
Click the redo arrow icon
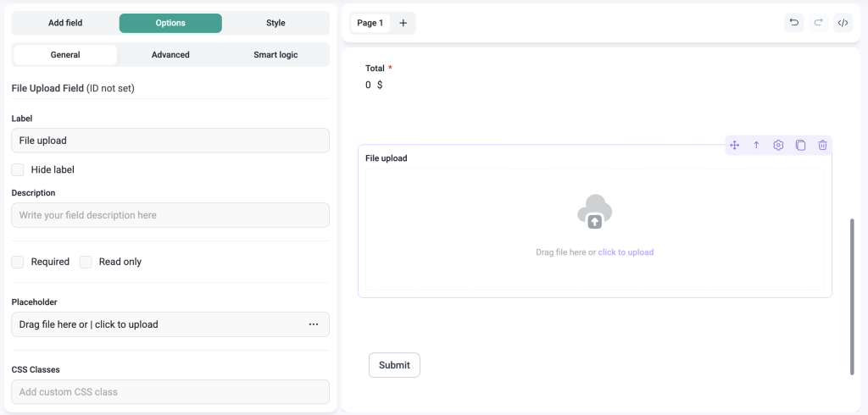(818, 23)
